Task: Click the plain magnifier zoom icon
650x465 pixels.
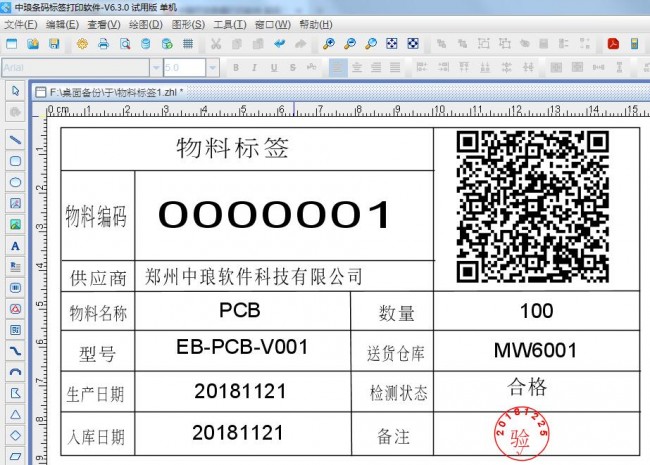Action: [371, 44]
